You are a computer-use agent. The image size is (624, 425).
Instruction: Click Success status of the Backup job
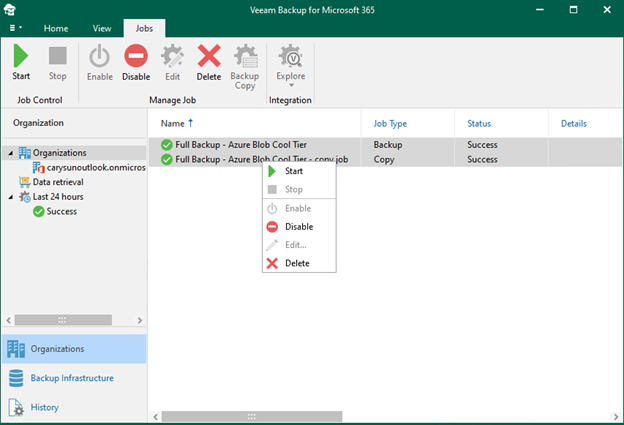[482, 145]
